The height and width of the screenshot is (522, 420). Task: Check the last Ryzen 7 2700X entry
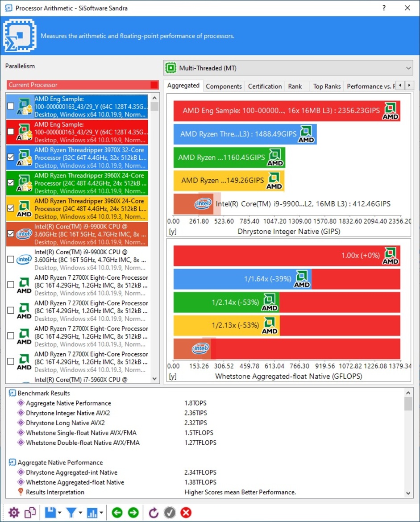point(11,361)
